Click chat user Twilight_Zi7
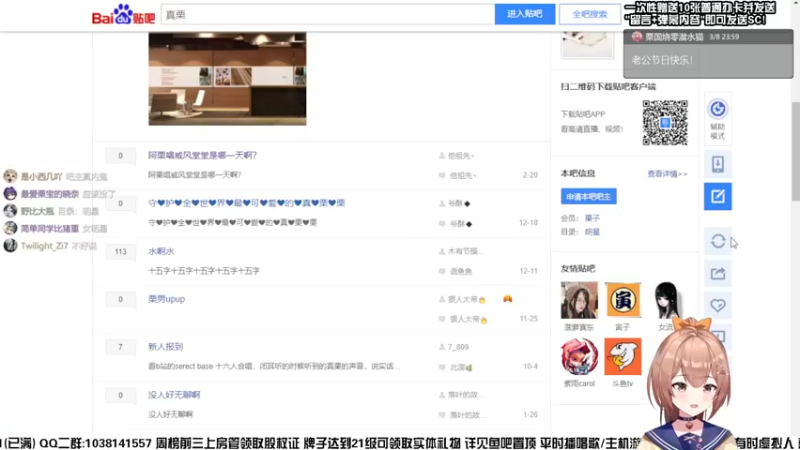This screenshot has height=450, width=800. [44, 246]
